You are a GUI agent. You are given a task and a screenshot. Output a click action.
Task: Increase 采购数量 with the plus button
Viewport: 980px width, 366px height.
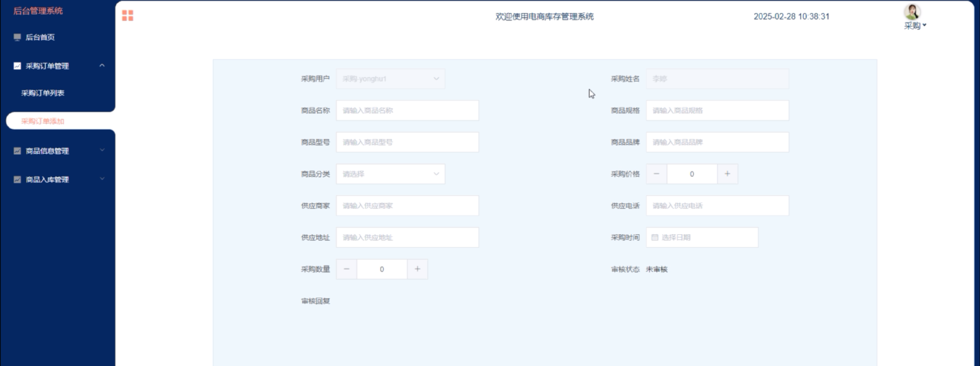coord(417,269)
